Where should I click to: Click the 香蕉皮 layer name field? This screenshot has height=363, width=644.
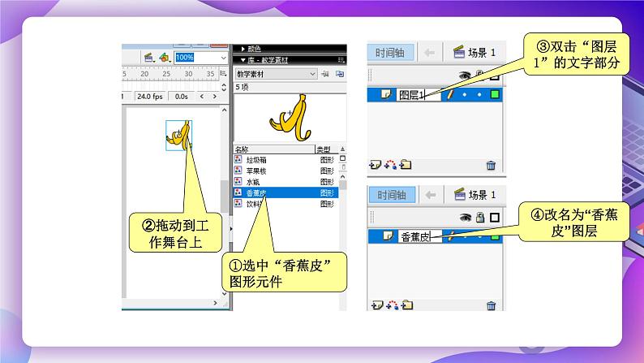(420, 237)
